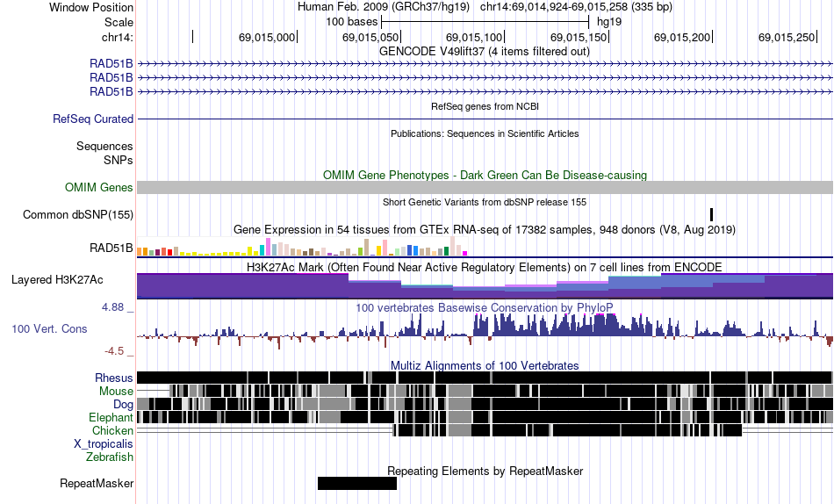The image size is (834, 504).
Task: Select the first RAD51B gene label
Action: 111,64
